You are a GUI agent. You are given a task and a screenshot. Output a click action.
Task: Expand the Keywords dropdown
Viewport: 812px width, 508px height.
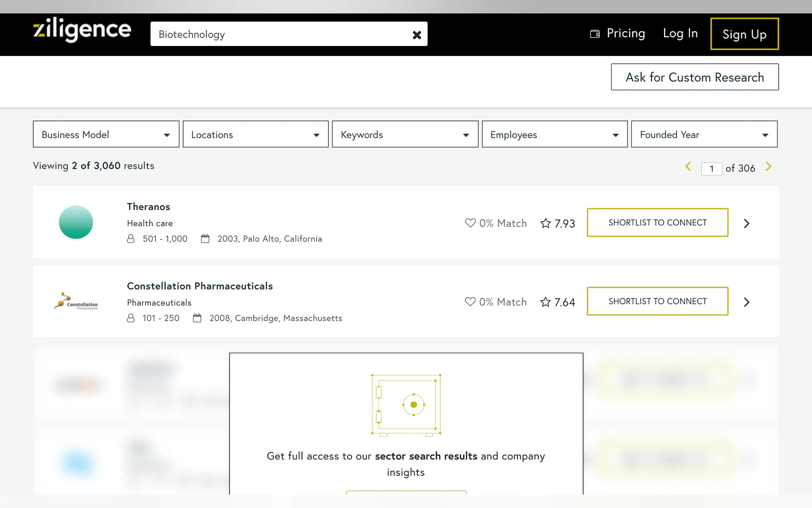point(405,134)
